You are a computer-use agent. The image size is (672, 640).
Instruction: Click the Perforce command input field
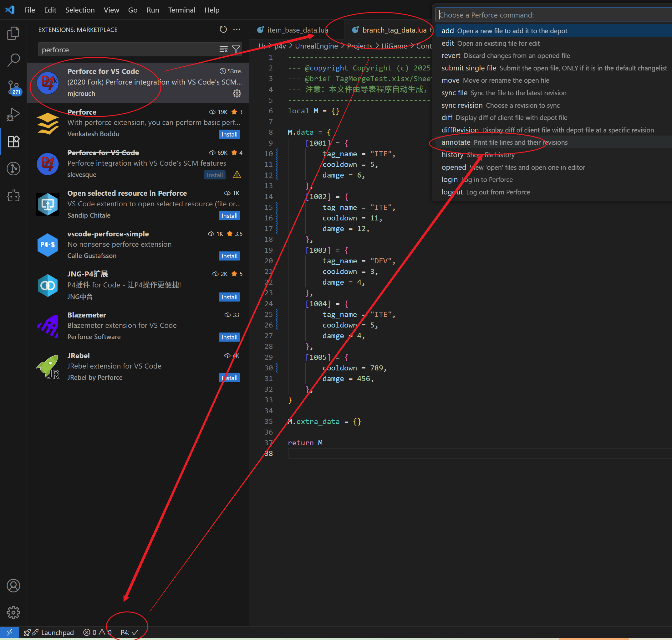click(552, 15)
